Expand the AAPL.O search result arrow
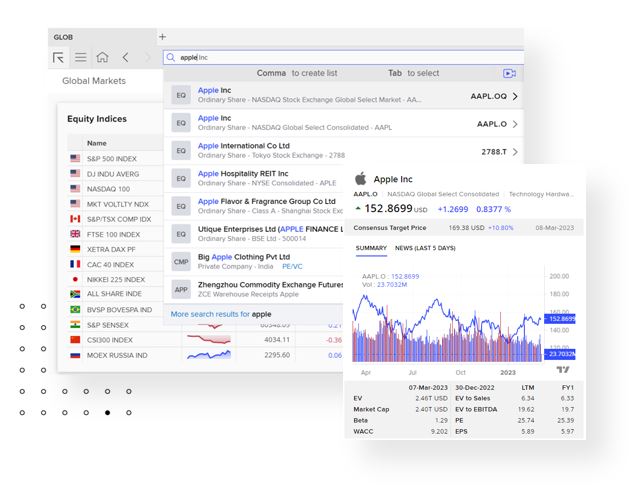This screenshot has width=629, height=504. [514, 124]
